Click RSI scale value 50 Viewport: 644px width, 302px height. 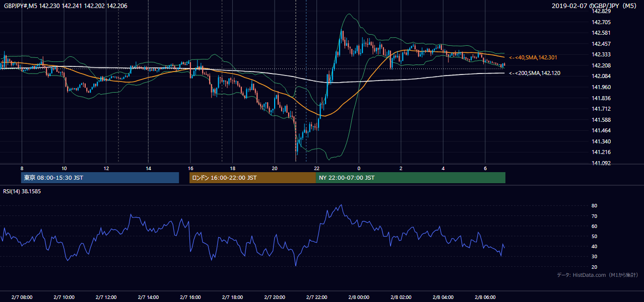click(594, 236)
